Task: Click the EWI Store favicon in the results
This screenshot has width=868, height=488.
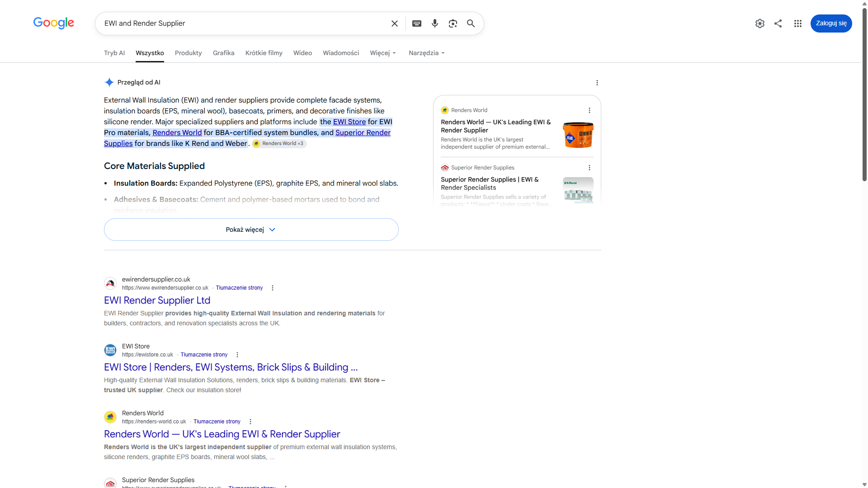Action: click(110, 350)
